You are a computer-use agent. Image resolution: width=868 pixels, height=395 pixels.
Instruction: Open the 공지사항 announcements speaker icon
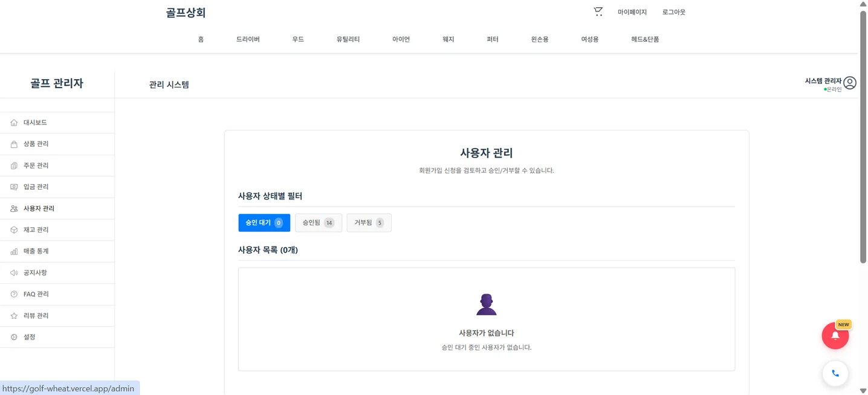(x=13, y=272)
